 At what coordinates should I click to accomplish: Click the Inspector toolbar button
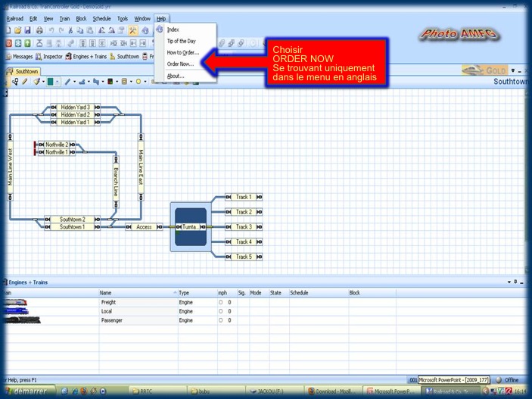(x=49, y=56)
